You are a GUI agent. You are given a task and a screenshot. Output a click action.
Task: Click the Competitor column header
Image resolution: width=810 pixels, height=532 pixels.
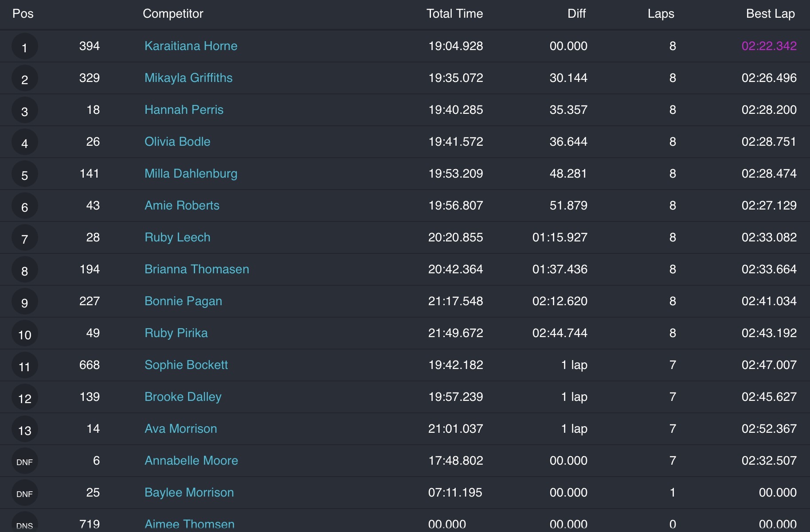click(x=173, y=14)
